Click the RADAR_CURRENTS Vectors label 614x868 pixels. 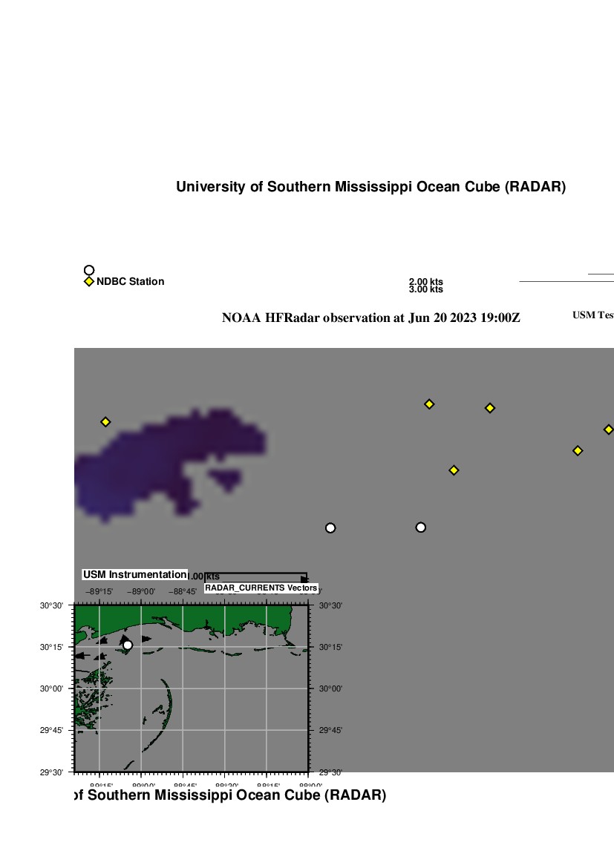click(261, 588)
